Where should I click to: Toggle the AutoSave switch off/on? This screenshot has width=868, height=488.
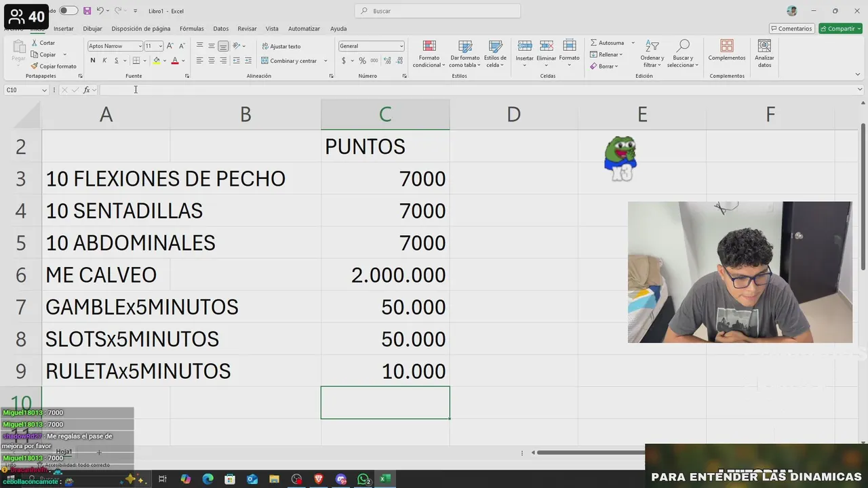68,11
